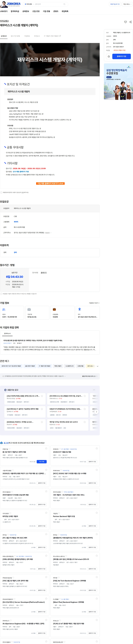
Task: Select the 접수기간·방법 tab
Action: [x=15, y=36]
